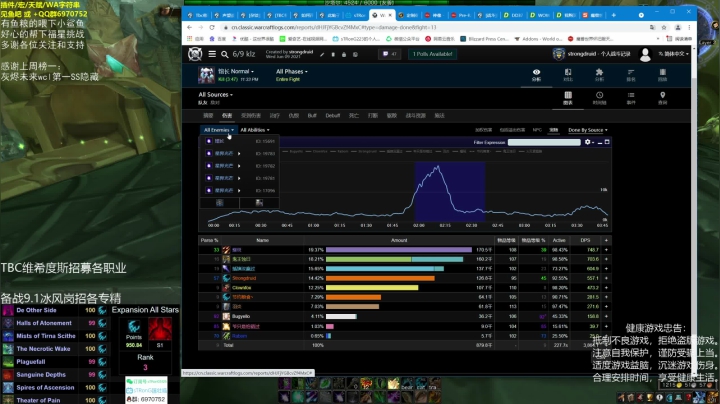Click left thumbnail button below enemy list
The width and height of the screenshot is (720, 404).
coord(220,202)
